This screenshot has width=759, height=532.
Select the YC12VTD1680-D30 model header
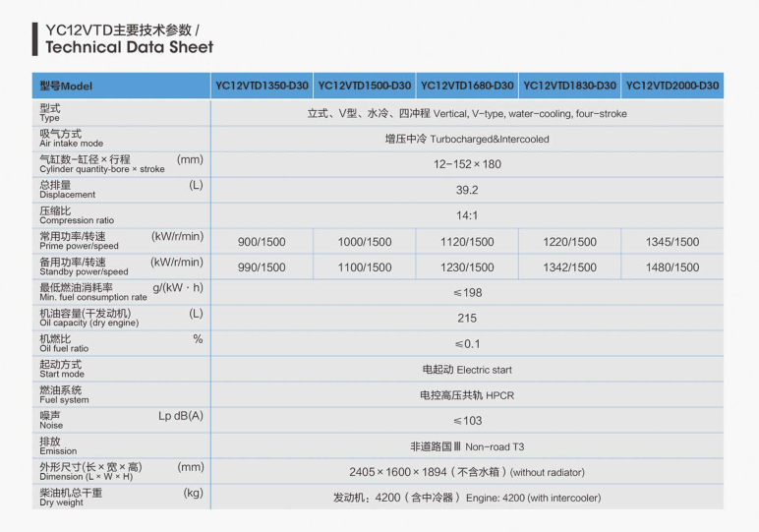click(x=467, y=86)
